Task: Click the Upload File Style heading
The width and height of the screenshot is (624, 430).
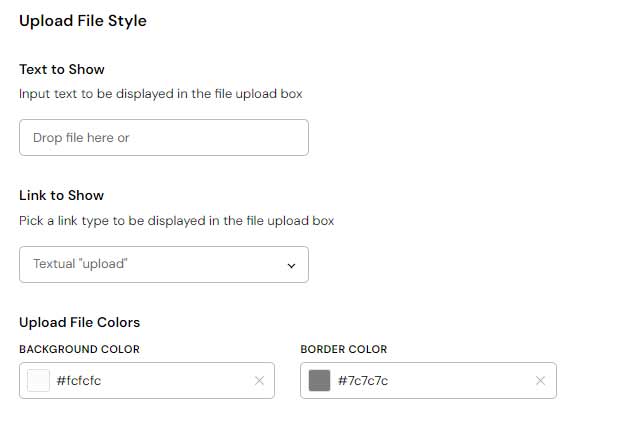Action: [x=83, y=21]
